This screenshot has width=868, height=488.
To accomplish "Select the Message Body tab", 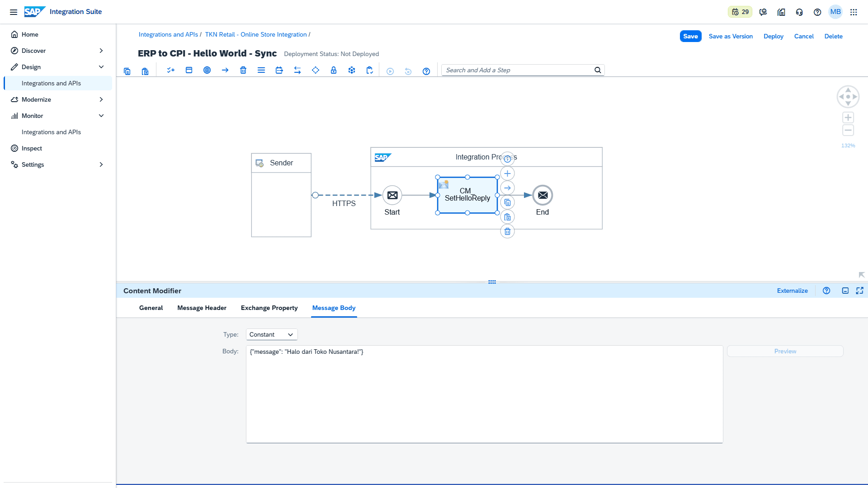I will (x=334, y=308).
